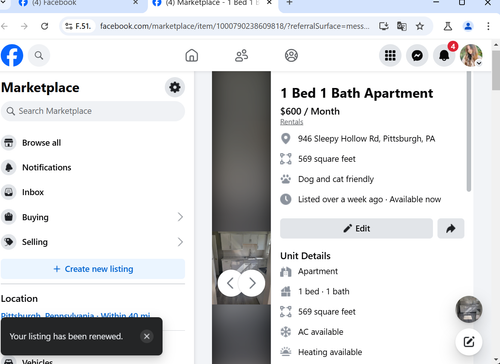Click translate page icon

point(402,26)
